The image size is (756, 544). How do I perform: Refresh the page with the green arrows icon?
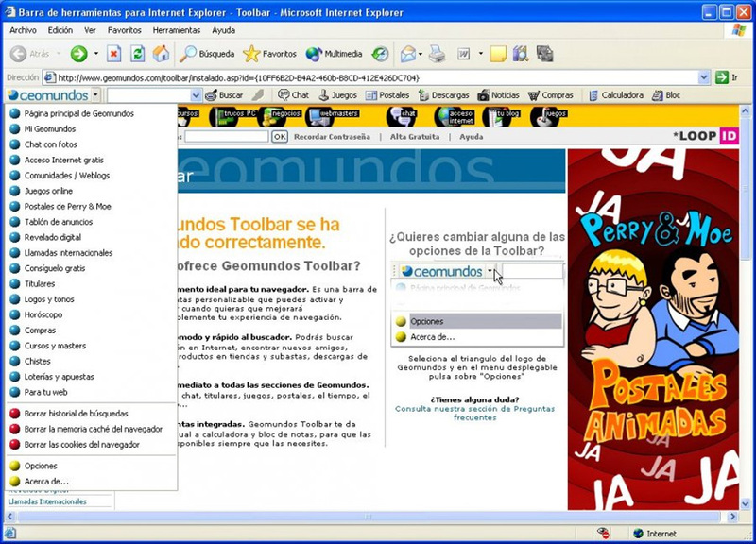click(137, 54)
